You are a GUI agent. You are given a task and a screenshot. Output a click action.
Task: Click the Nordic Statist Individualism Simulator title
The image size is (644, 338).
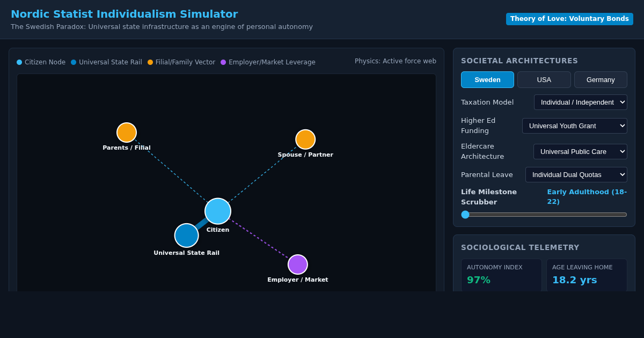(x=125, y=14)
